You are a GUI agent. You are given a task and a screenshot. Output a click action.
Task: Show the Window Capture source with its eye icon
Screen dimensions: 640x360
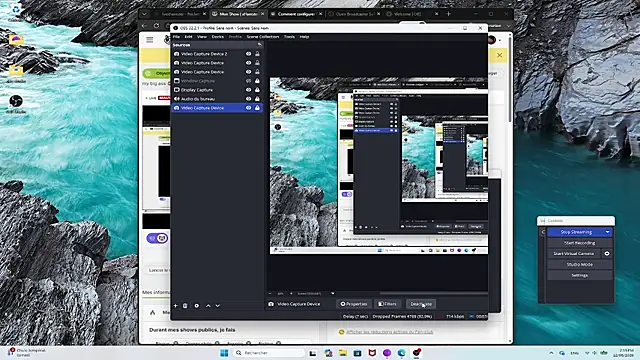[x=248, y=81]
